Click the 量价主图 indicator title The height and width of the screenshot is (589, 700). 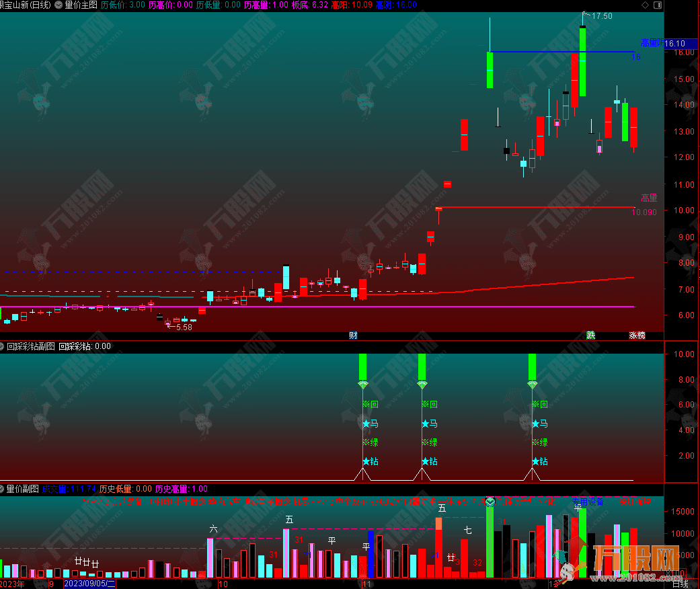coord(81,5)
